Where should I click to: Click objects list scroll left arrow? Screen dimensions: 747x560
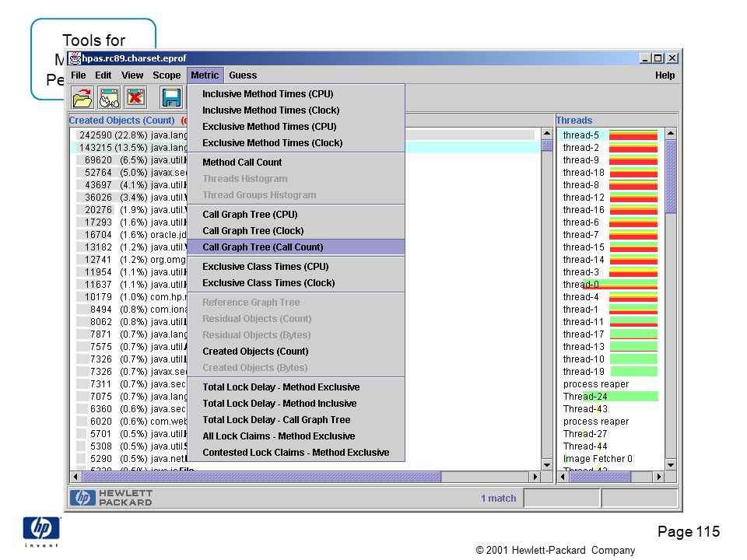point(75,476)
